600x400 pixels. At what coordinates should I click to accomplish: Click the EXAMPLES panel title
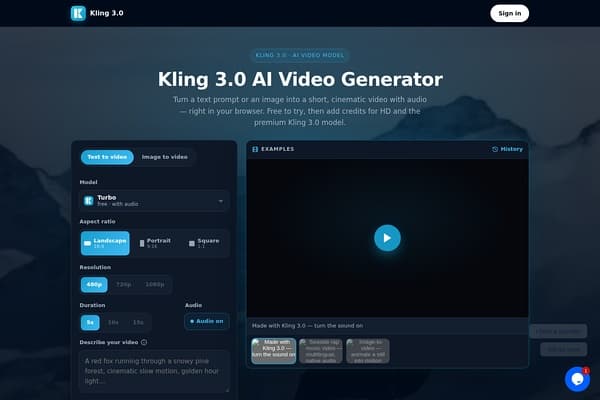[x=277, y=149]
